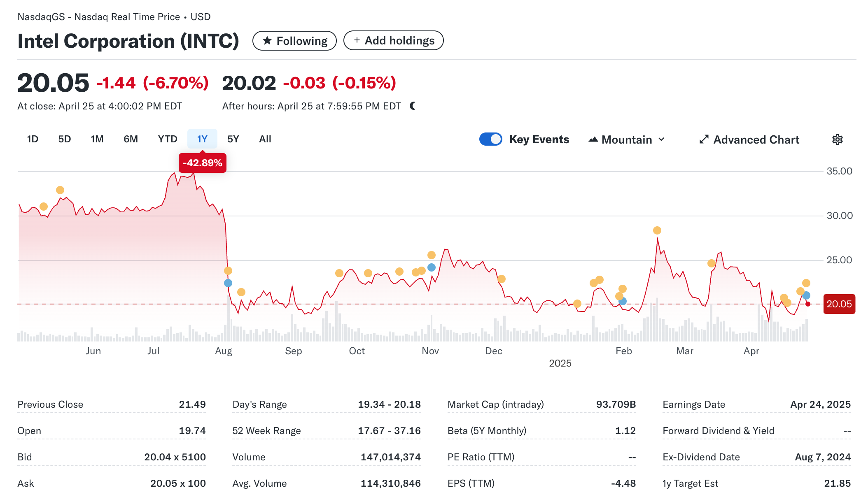Expand the Mountain chart type chevron
The height and width of the screenshot is (497, 868).
coord(661,139)
